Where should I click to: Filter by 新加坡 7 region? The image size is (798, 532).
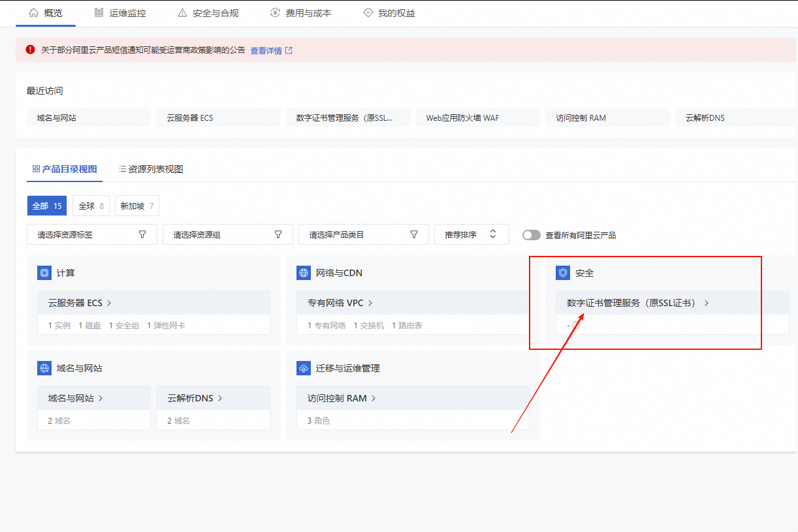tap(137, 206)
